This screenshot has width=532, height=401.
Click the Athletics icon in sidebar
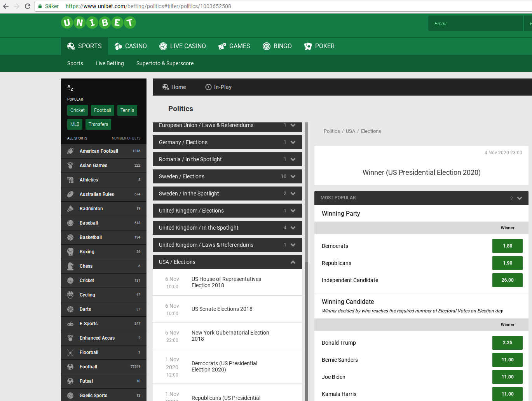(x=70, y=180)
